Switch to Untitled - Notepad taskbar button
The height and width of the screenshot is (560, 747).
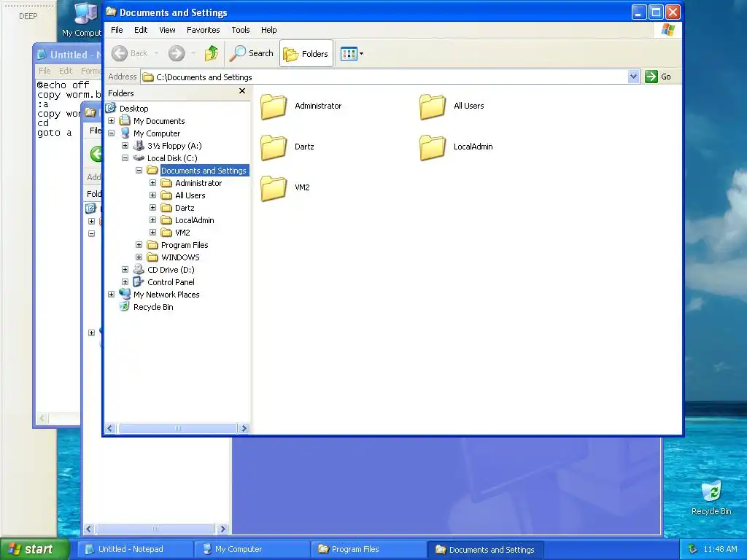coord(135,550)
